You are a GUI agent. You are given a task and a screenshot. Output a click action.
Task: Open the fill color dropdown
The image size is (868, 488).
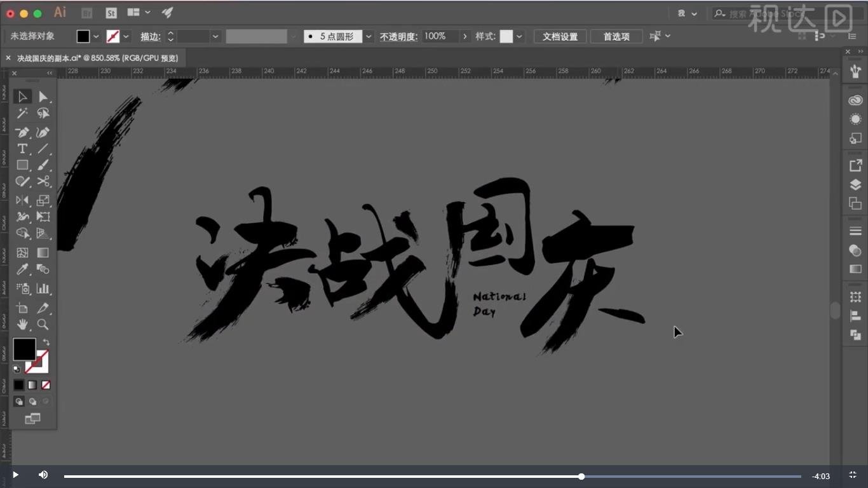click(x=96, y=36)
